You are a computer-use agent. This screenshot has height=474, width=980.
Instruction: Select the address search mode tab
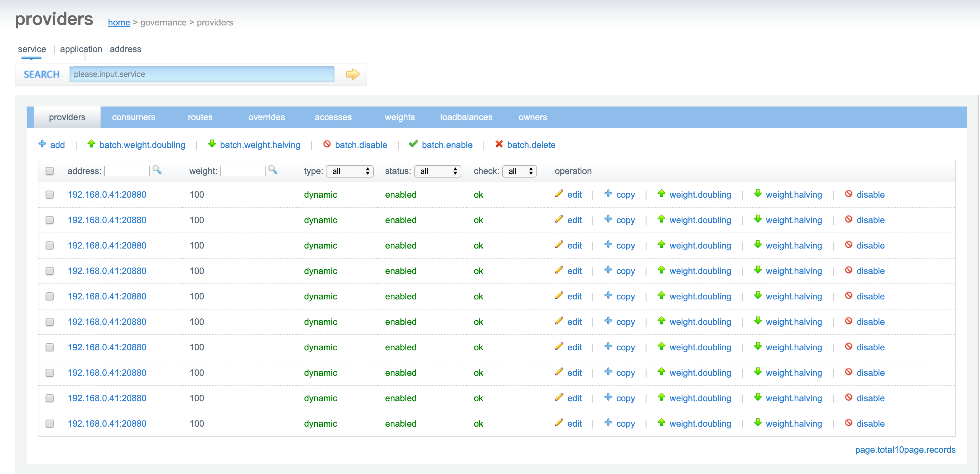[126, 49]
